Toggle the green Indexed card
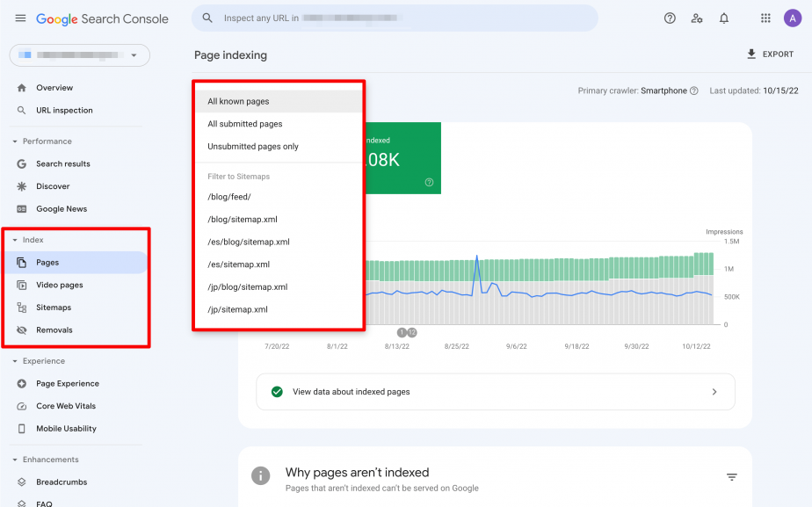The width and height of the screenshot is (812, 507). [402, 158]
